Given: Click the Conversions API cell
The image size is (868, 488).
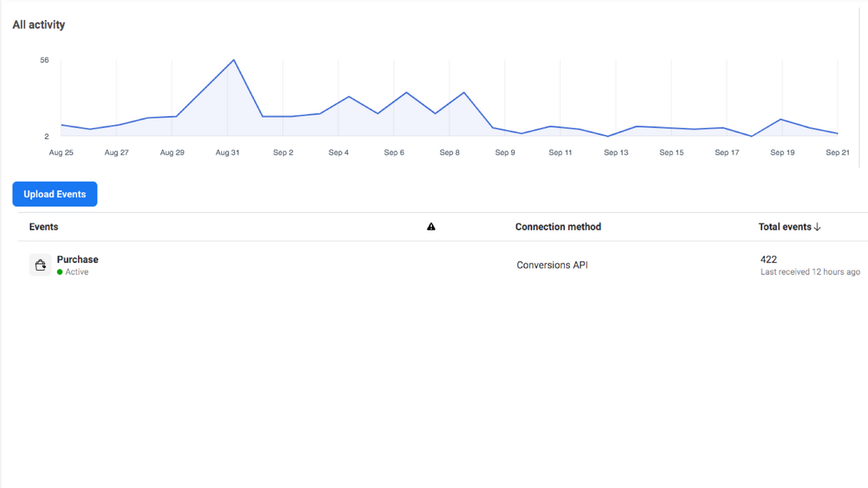Looking at the screenshot, I should coord(552,265).
